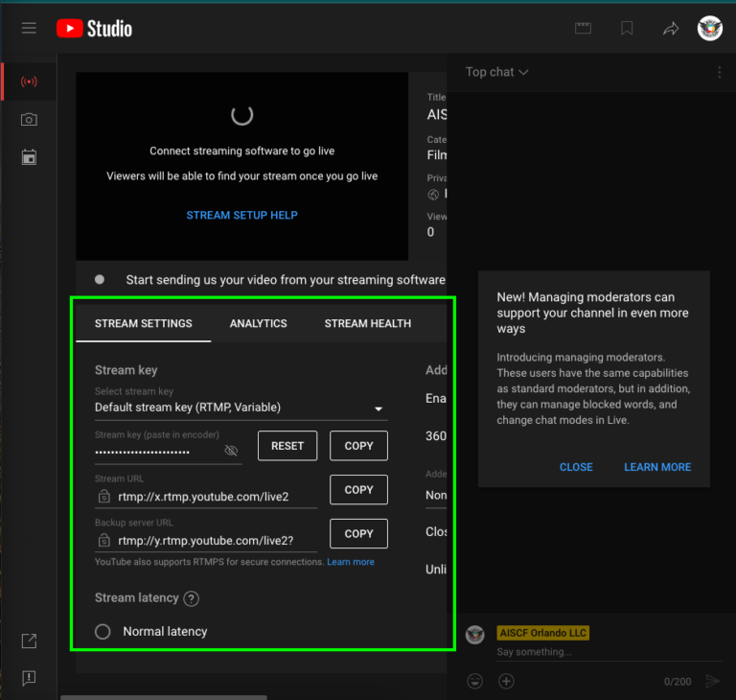Open the Manage calendar sidebar icon
The height and width of the screenshot is (700, 736).
(29, 157)
